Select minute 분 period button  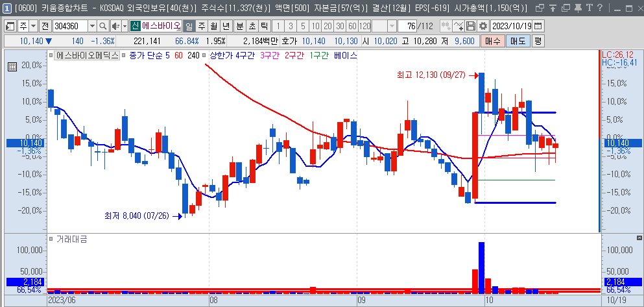tap(240, 27)
